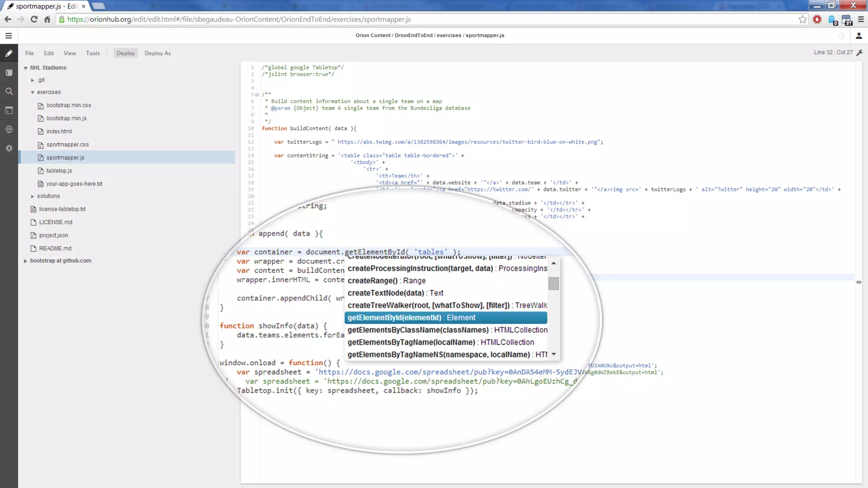
Task: Click the Deploy button
Action: tap(125, 53)
